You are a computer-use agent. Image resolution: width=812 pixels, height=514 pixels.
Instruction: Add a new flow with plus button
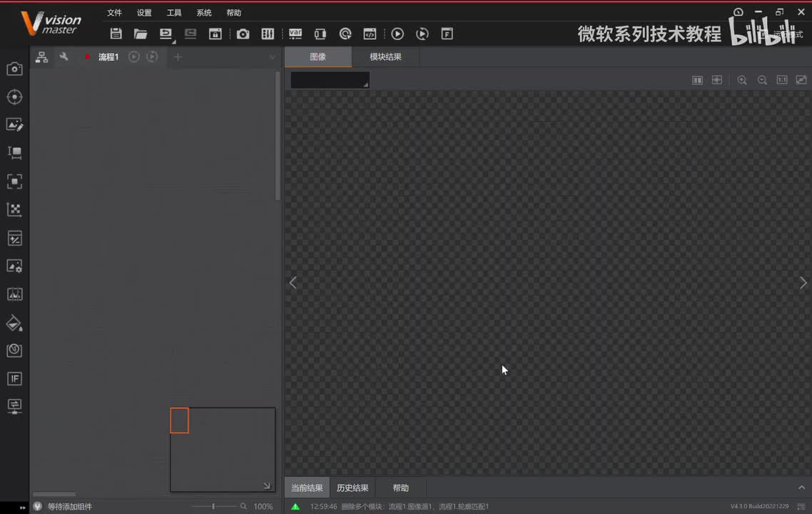pyautogui.click(x=178, y=57)
